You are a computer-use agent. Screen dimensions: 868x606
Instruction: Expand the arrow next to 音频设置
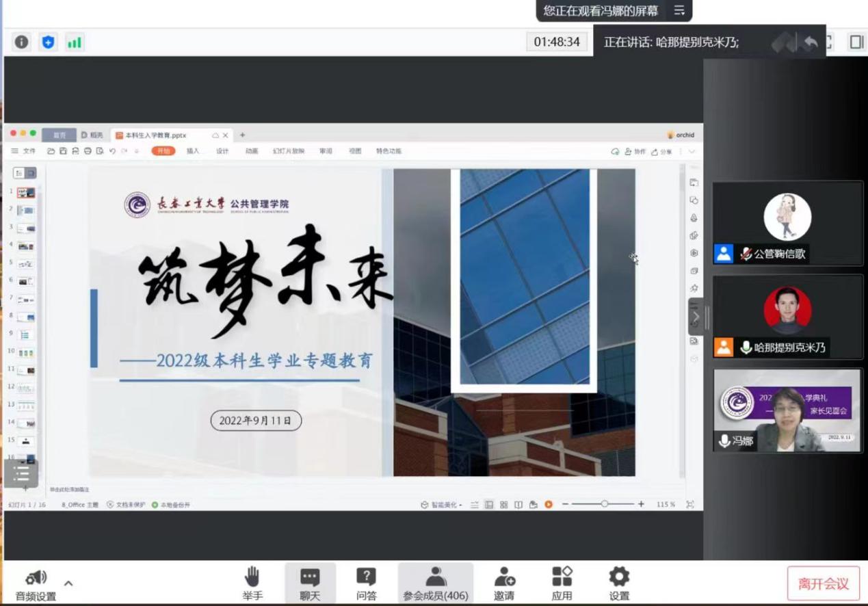68,583
